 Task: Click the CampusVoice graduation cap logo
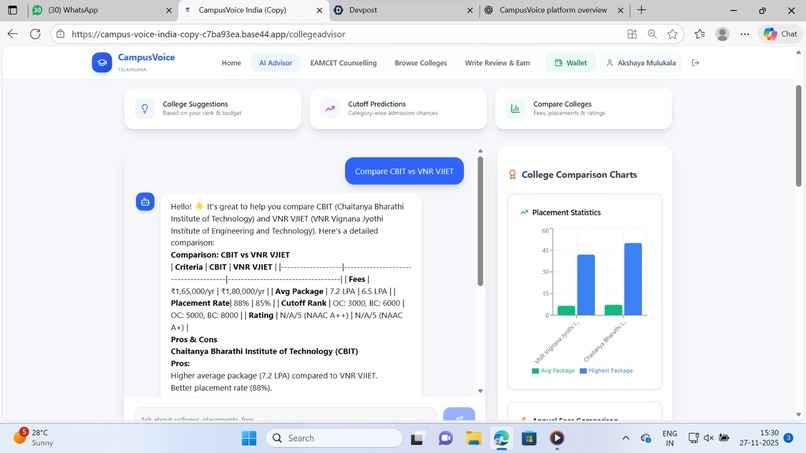(x=102, y=63)
